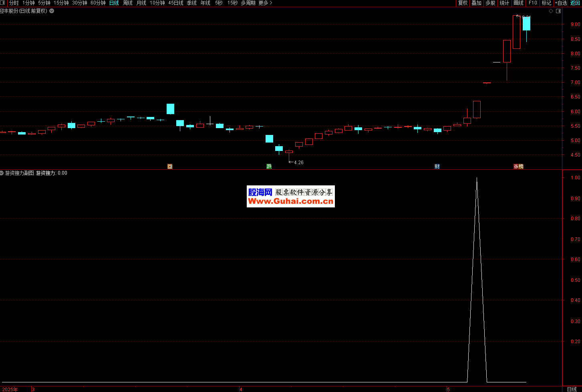Screen dimensions: 582x392
Task: Click the 标记 mark button
Action: click(x=546, y=3)
